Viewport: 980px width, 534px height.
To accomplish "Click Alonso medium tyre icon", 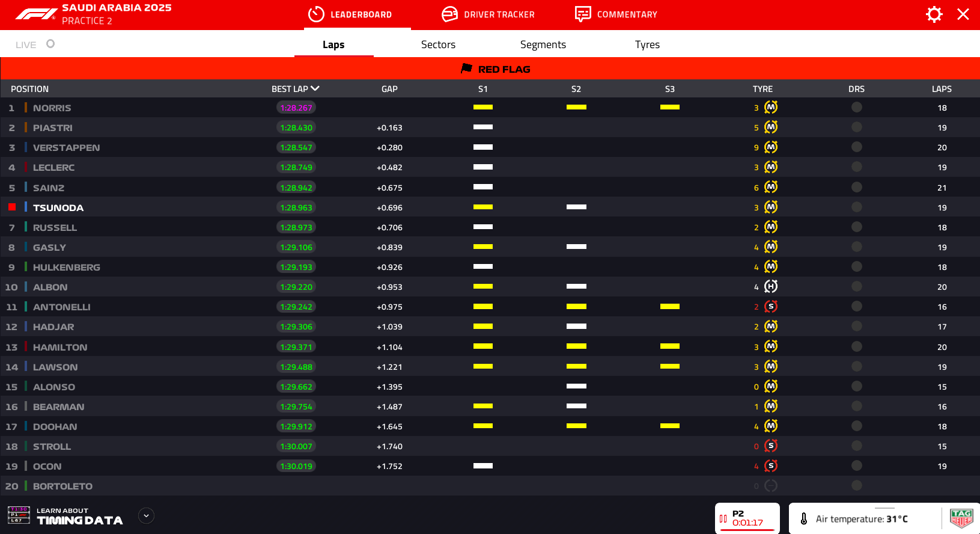I will click(x=771, y=387).
